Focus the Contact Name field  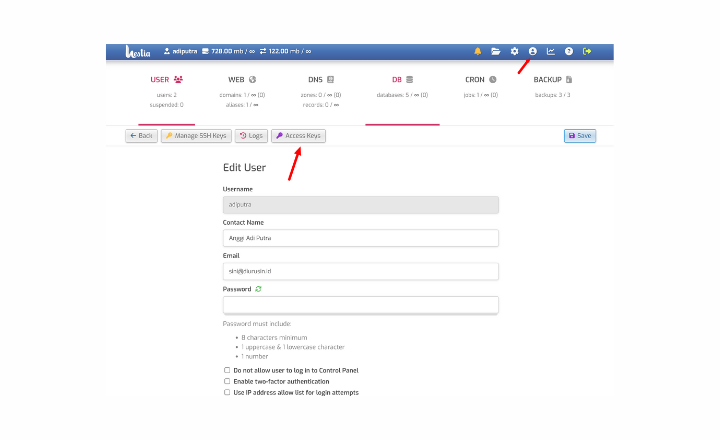(x=360, y=238)
